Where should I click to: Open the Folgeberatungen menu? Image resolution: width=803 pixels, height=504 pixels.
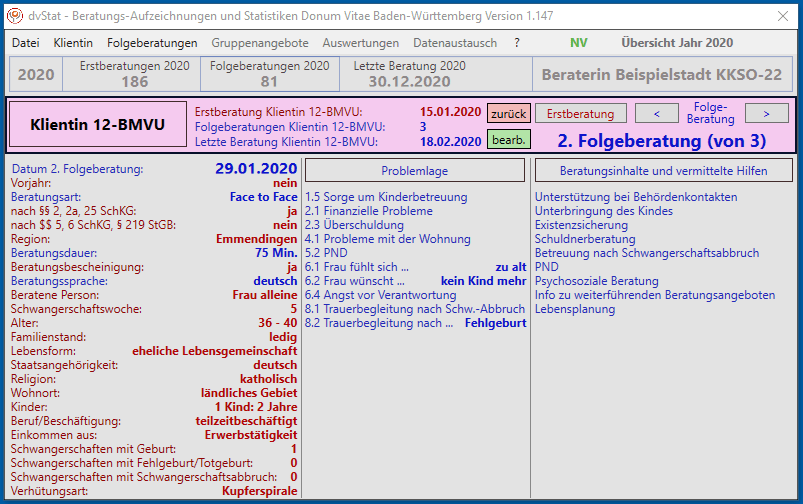pos(152,43)
